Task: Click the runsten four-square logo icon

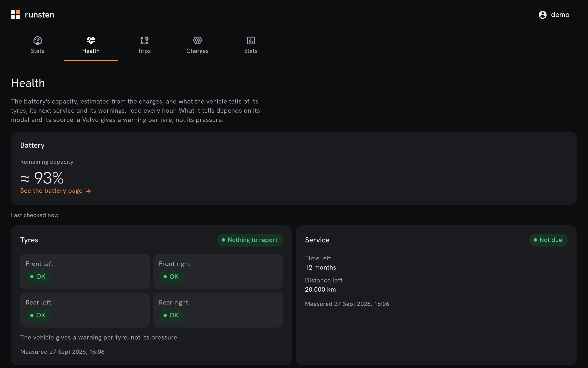Action: click(x=16, y=14)
